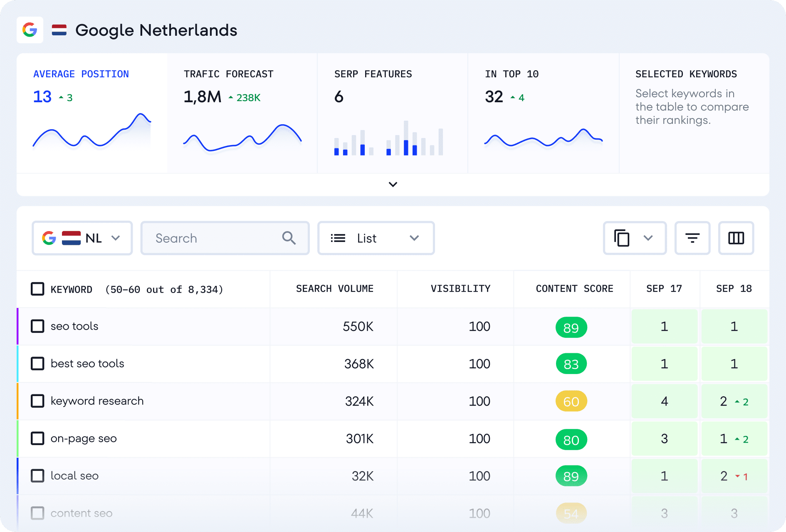Screen dimensions: 786x532
Task: Expand the List view dropdown
Action: click(x=376, y=238)
